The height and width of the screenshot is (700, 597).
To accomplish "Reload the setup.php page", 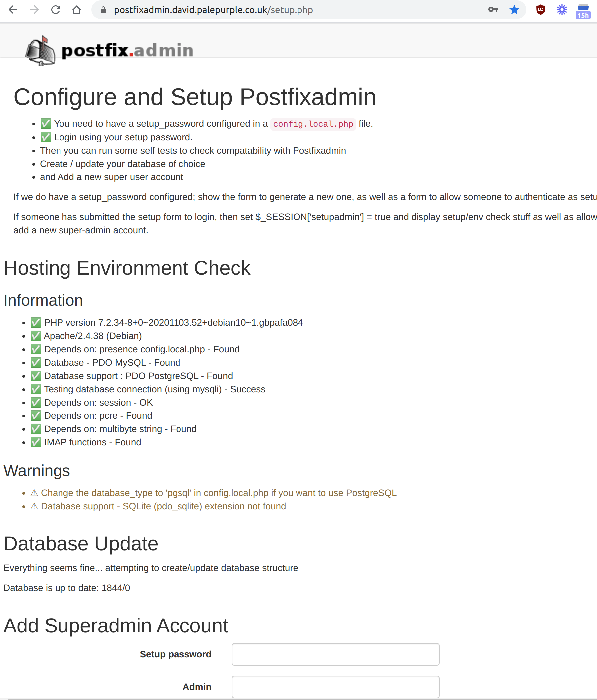I will [x=56, y=10].
